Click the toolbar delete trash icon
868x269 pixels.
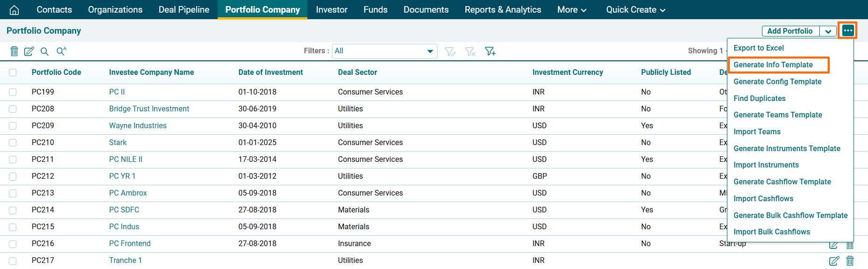click(x=14, y=51)
